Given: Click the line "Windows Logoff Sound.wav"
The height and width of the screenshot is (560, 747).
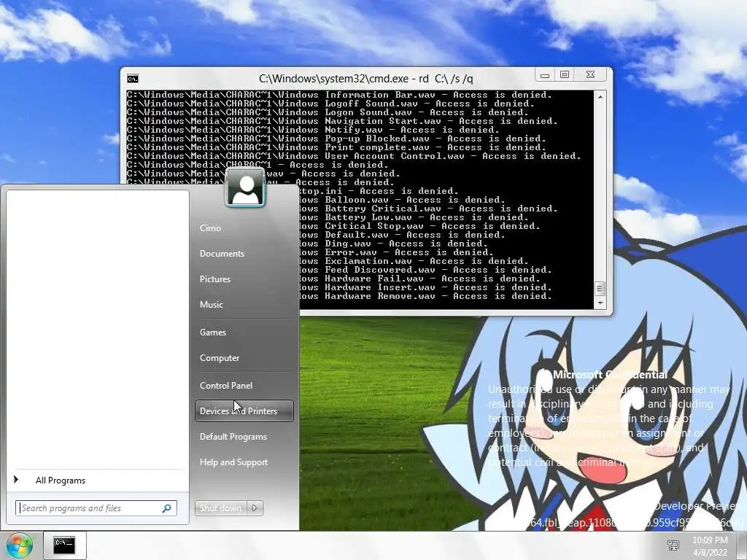Looking at the screenshot, I should point(330,104).
